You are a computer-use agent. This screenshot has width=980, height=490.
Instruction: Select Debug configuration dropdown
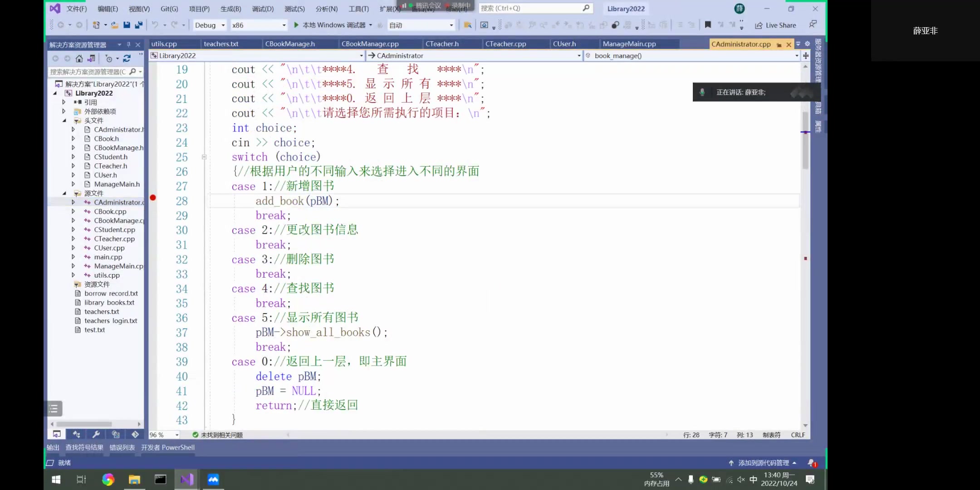210,25
